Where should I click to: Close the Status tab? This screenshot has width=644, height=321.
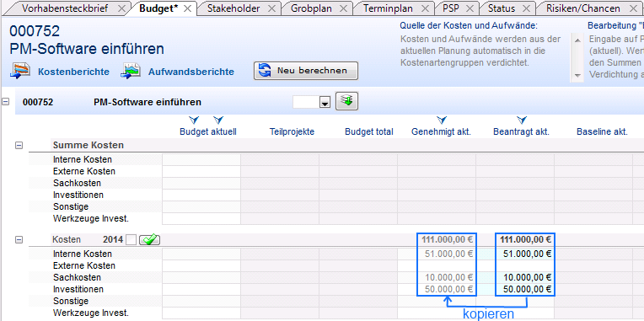pyautogui.click(x=526, y=8)
